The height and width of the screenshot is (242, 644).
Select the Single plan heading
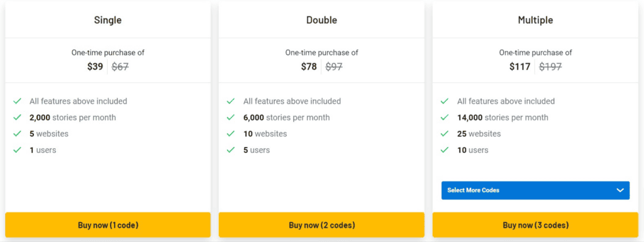pos(108,19)
